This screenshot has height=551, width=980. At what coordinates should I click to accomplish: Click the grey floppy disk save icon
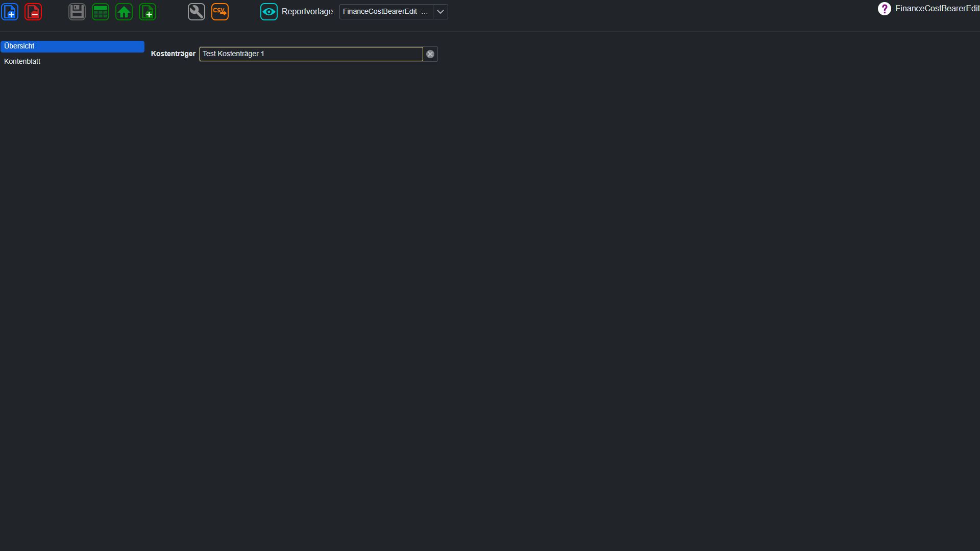77,12
